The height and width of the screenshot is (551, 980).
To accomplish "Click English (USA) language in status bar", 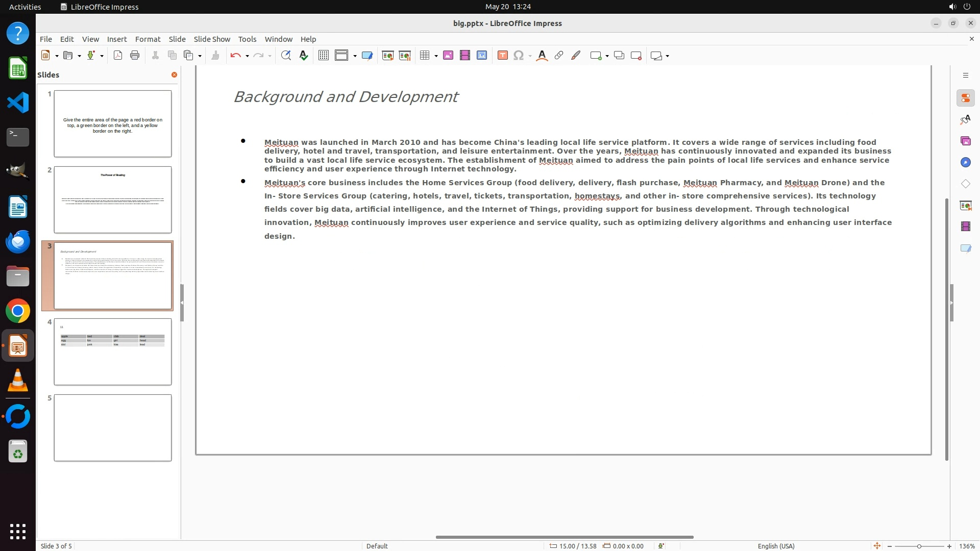I will (776, 546).
